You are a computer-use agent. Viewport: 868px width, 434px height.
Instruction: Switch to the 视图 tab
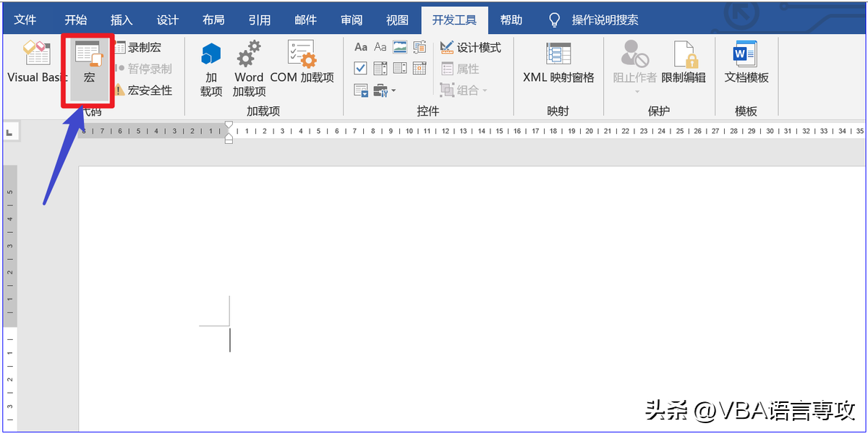tap(397, 20)
